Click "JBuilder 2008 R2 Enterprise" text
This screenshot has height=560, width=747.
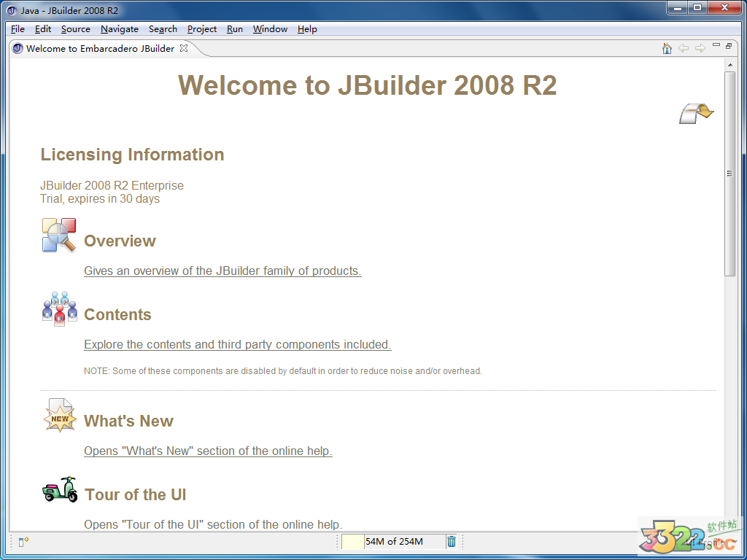point(112,185)
